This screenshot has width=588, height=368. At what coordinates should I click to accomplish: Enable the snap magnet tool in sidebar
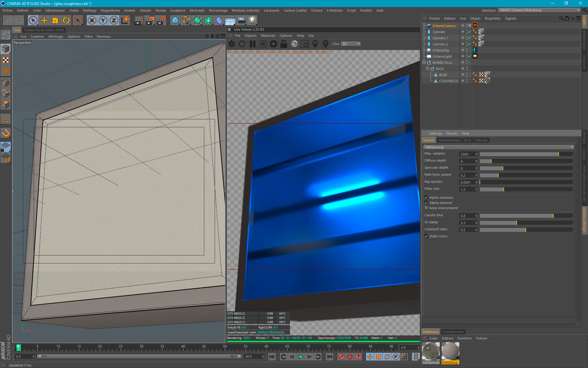tap(6, 133)
